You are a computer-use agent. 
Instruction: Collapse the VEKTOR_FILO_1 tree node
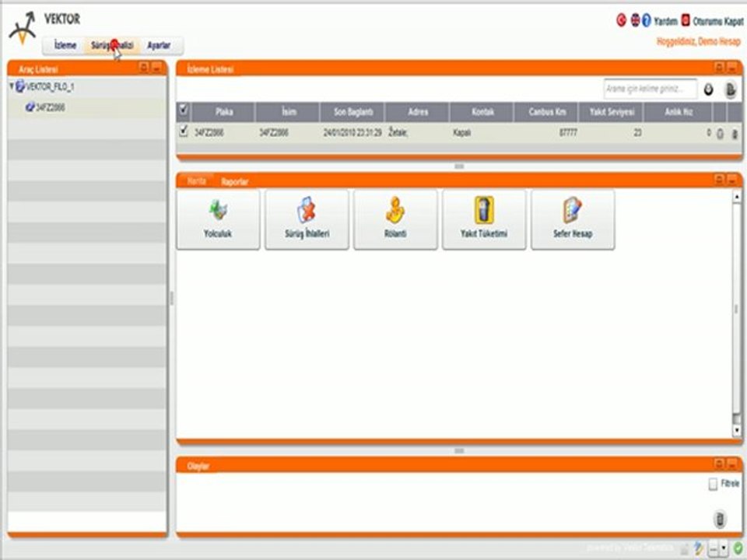pyautogui.click(x=12, y=86)
